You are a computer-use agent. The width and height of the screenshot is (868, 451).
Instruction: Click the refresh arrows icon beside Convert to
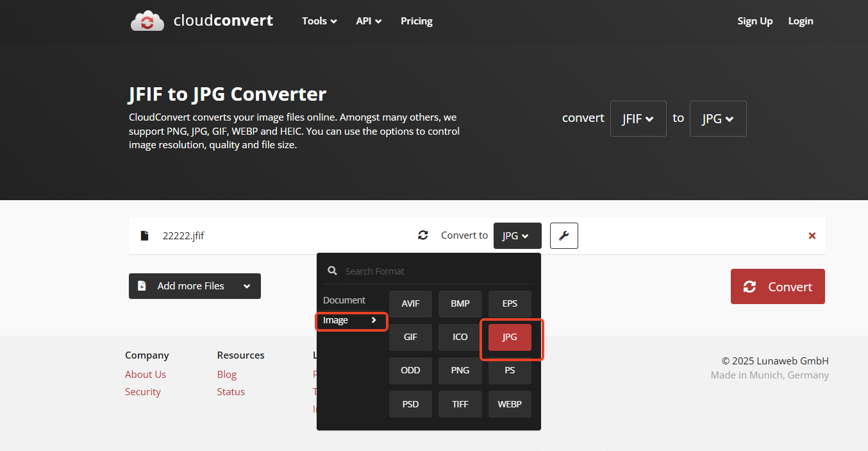[423, 235]
